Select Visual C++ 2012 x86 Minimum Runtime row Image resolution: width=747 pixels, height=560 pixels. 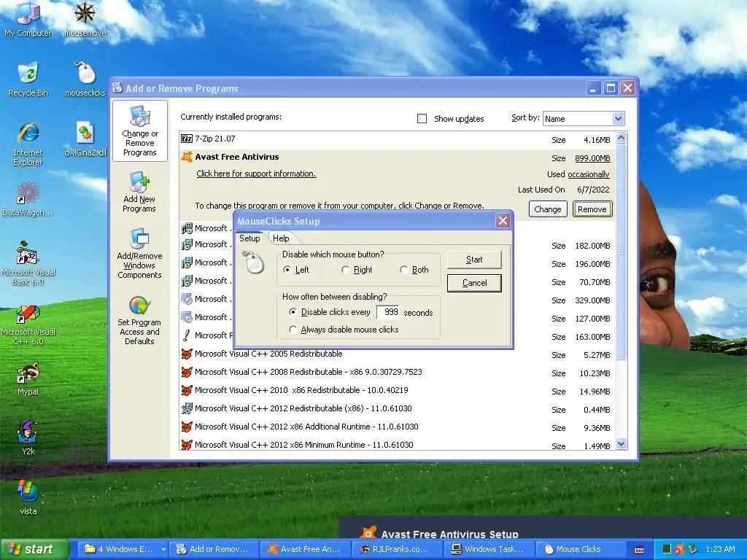pos(398,445)
